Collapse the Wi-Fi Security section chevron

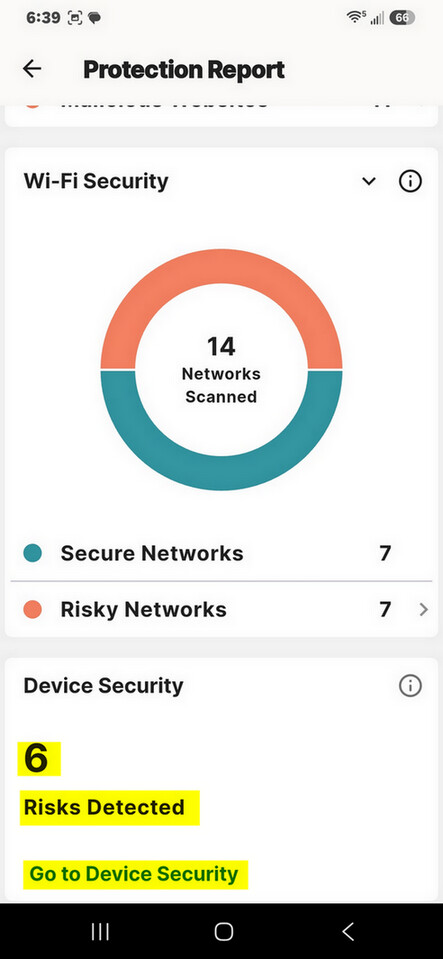368,182
